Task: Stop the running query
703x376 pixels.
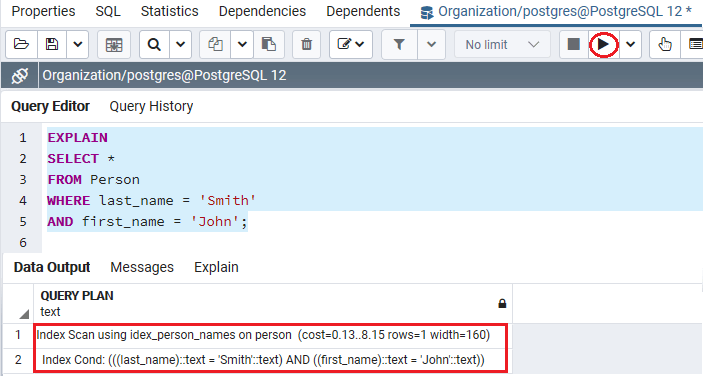Action: click(x=574, y=44)
